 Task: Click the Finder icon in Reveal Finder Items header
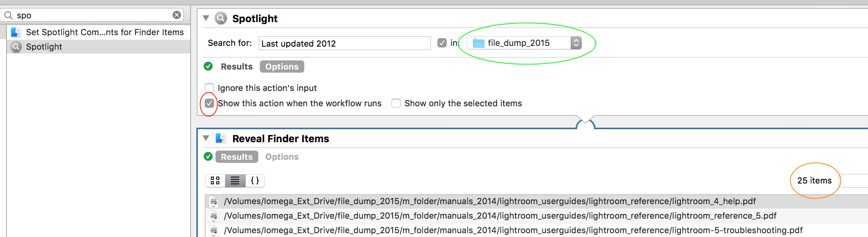(220, 138)
